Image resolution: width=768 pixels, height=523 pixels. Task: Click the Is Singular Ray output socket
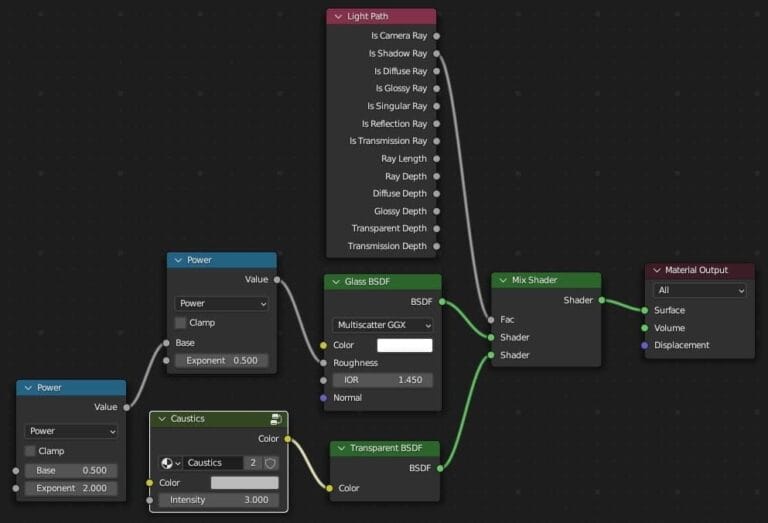pos(436,106)
